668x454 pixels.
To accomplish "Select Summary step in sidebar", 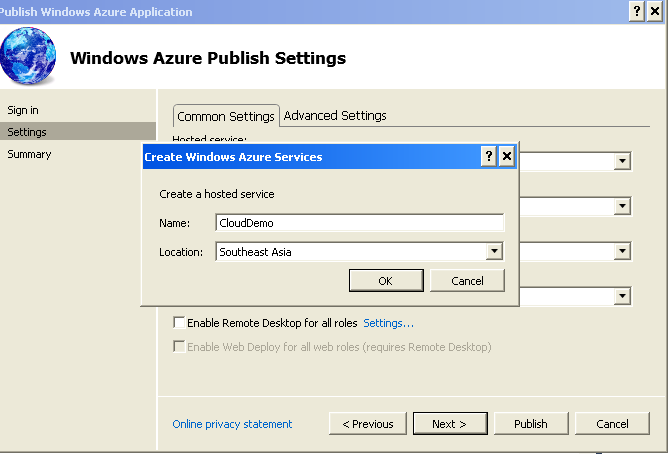I will [x=29, y=154].
